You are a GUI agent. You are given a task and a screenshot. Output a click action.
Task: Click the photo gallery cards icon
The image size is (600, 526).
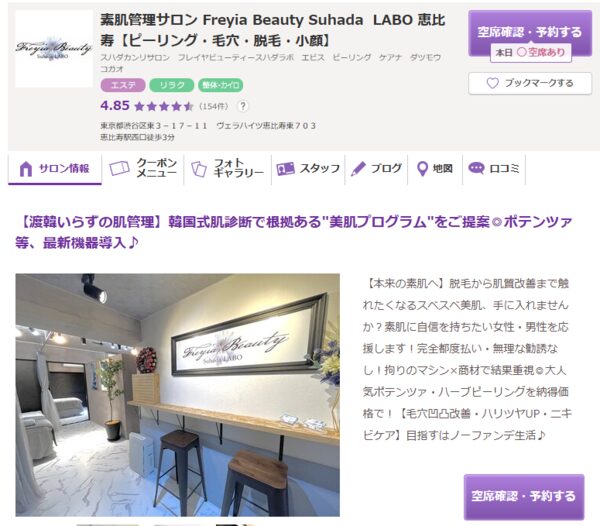[199, 169]
